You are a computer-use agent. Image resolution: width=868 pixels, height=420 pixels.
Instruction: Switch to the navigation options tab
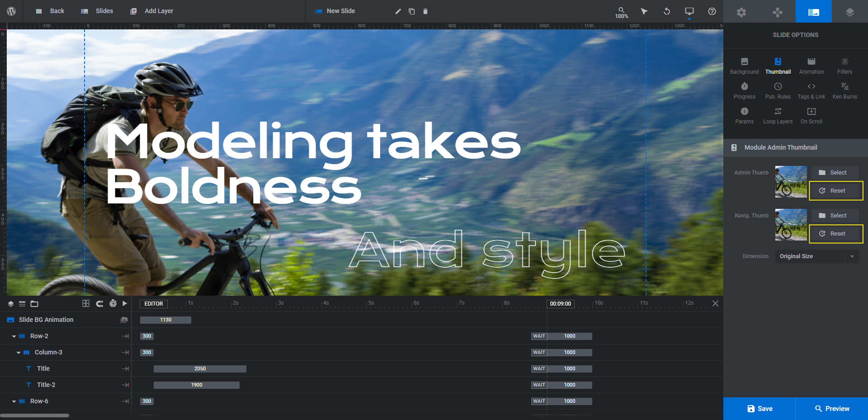click(x=778, y=12)
